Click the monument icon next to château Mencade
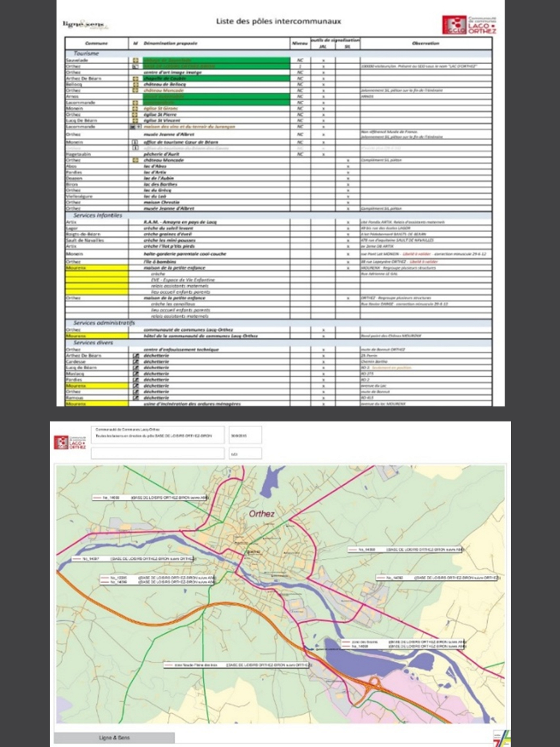 pyautogui.click(x=134, y=90)
